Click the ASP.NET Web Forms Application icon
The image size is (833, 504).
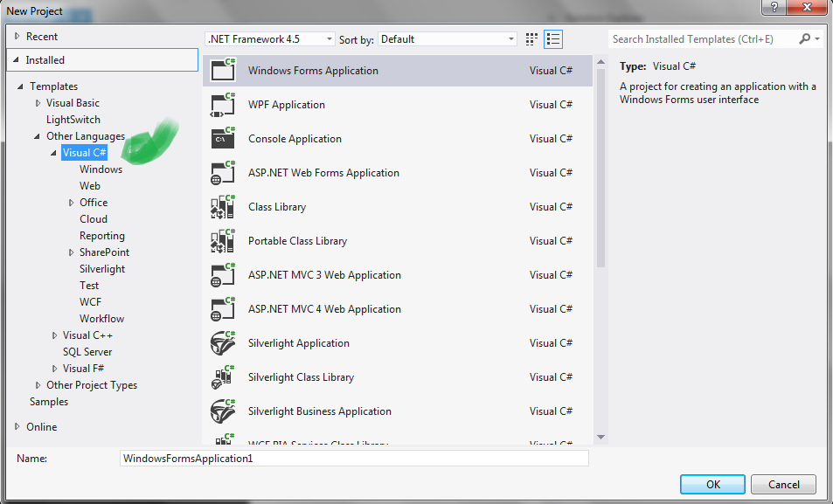click(223, 172)
